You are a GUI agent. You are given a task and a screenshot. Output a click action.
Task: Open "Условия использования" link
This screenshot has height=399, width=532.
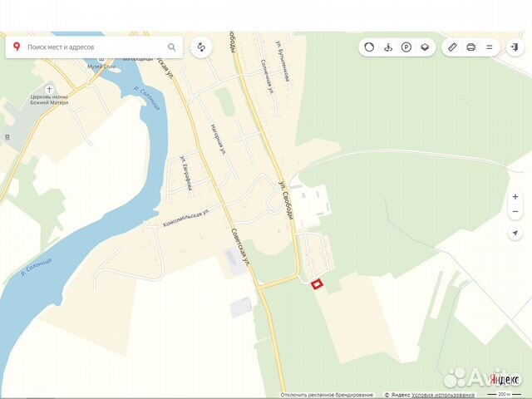[443, 395]
